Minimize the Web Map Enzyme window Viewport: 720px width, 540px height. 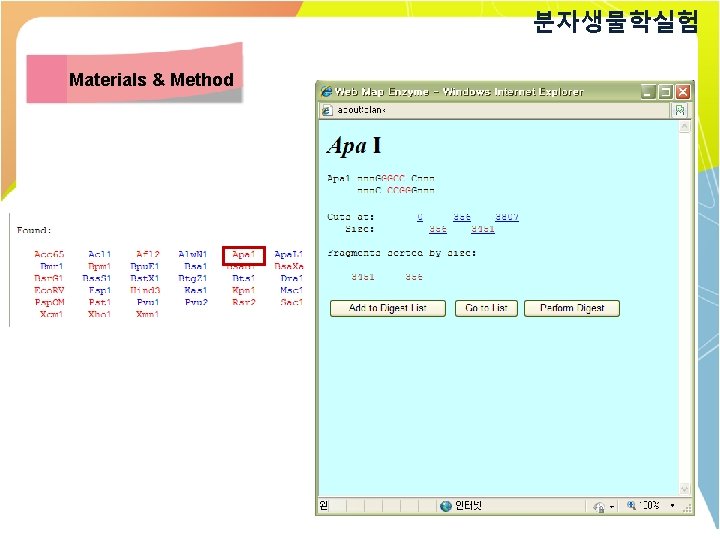click(648, 92)
